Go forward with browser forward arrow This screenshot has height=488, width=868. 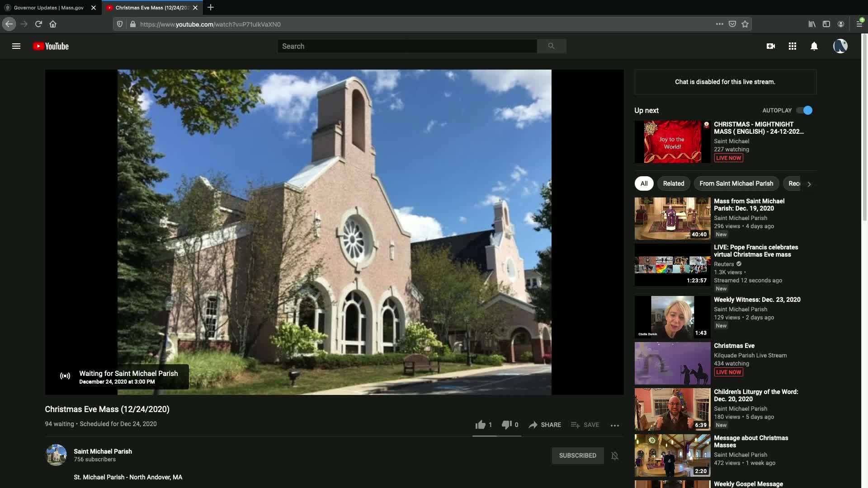[24, 24]
